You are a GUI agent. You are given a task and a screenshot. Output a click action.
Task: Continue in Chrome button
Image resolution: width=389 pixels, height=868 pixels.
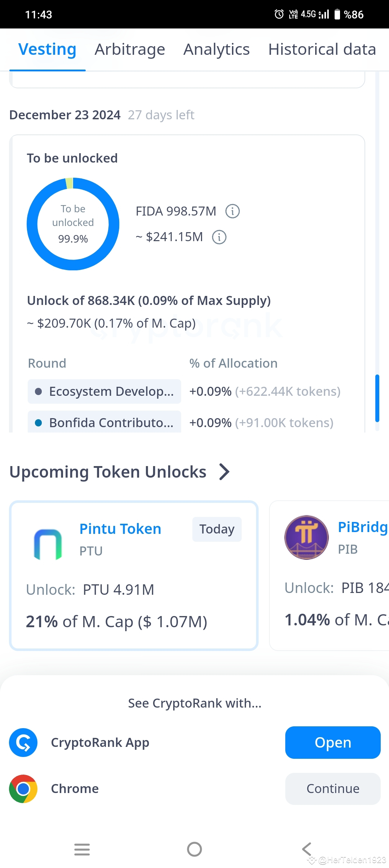coord(333,789)
